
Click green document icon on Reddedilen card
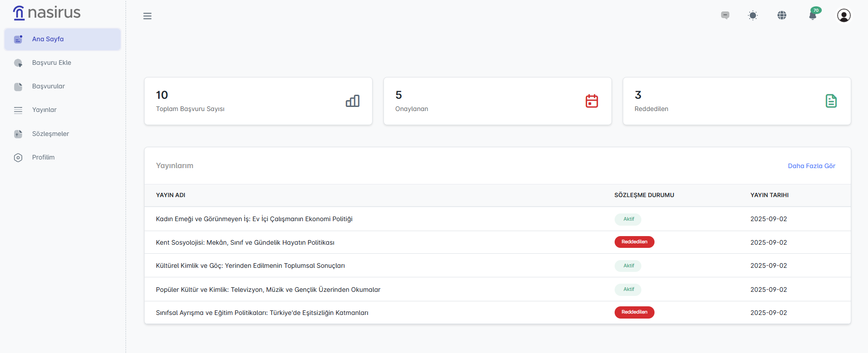tap(831, 101)
